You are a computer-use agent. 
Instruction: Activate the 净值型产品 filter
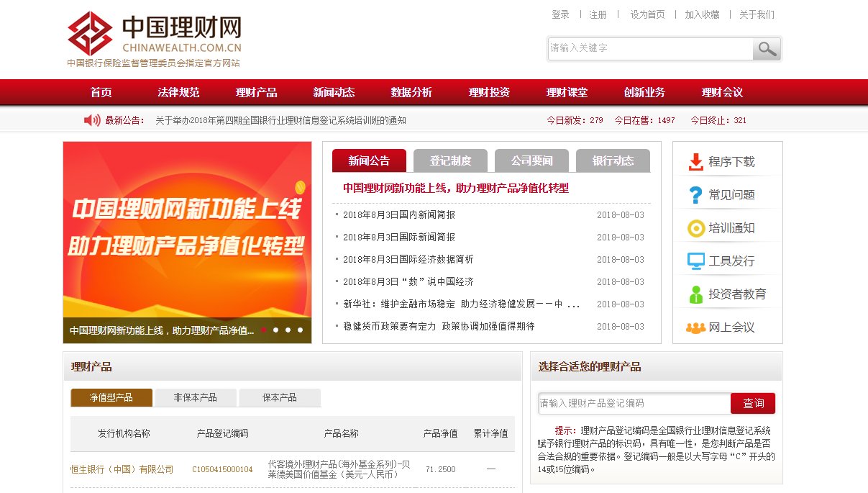pos(111,397)
